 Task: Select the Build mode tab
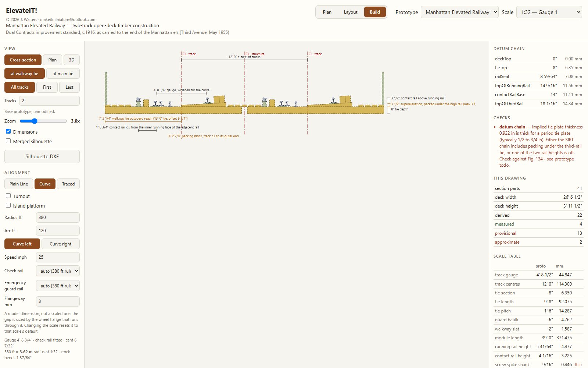pyautogui.click(x=375, y=12)
